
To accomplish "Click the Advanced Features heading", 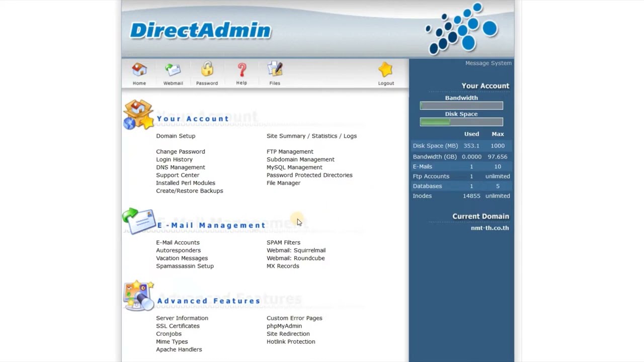I will click(209, 301).
